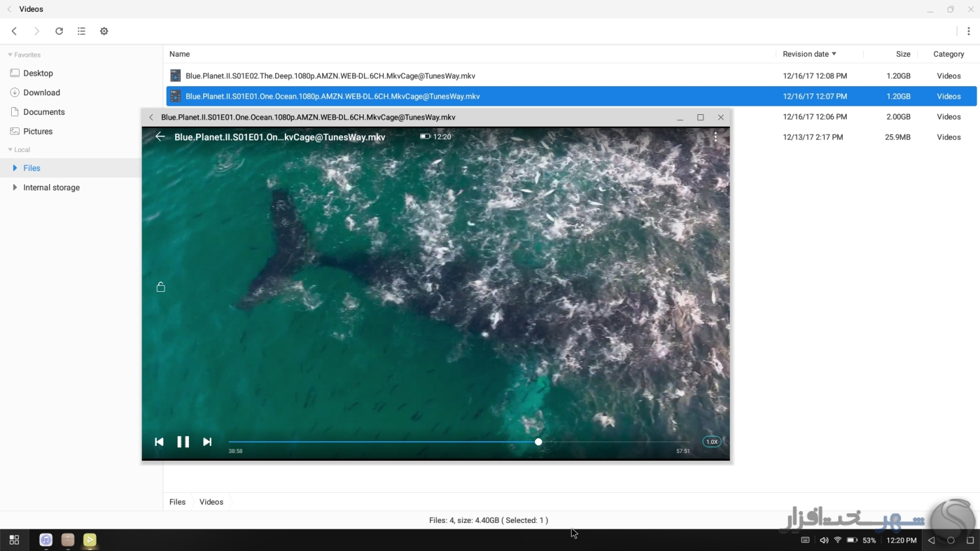Image resolution: width=980 pixels, height=551 pixels.
Task: Click Android back navigation button
Action: pyautogui.click(x=932, y=540)
